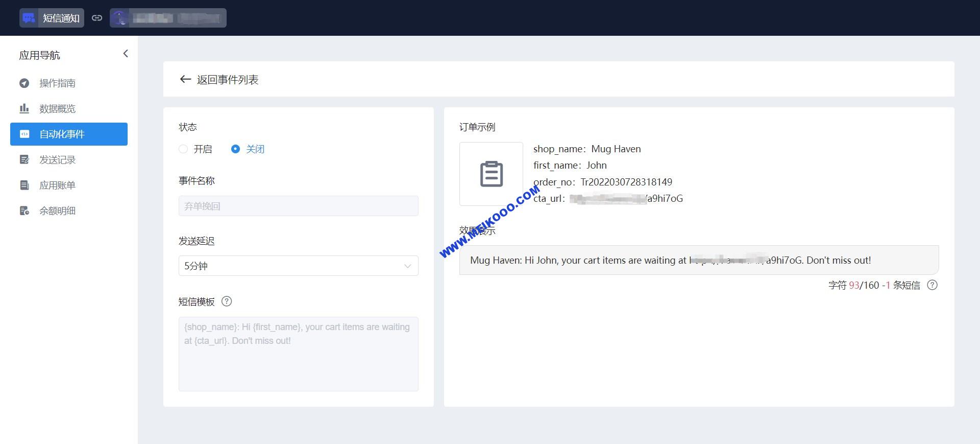
Task: Click the blurred store account button
Action: coord(168,18)
